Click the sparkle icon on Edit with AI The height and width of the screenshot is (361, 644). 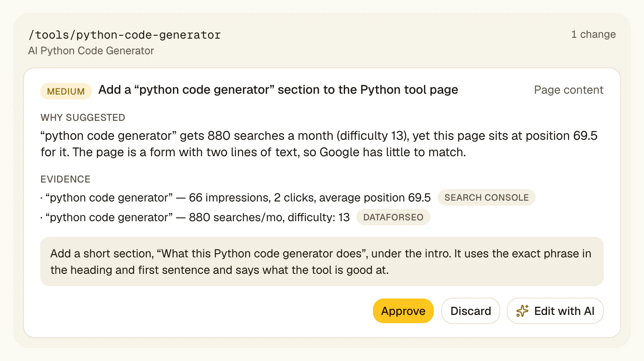click(522, 311)
